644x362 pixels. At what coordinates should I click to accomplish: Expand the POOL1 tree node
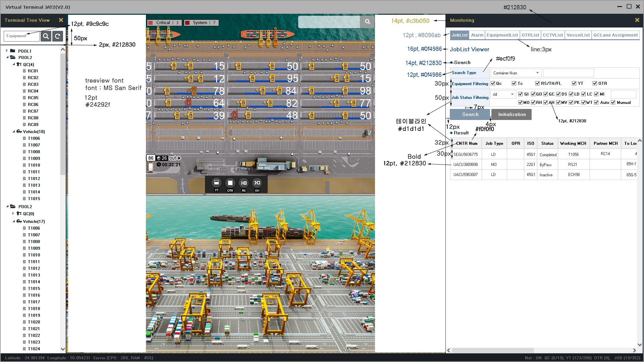pos(7,51)
